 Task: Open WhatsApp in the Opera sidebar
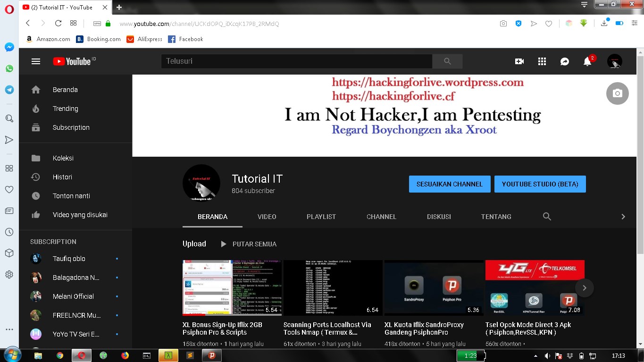coord(9,68)
